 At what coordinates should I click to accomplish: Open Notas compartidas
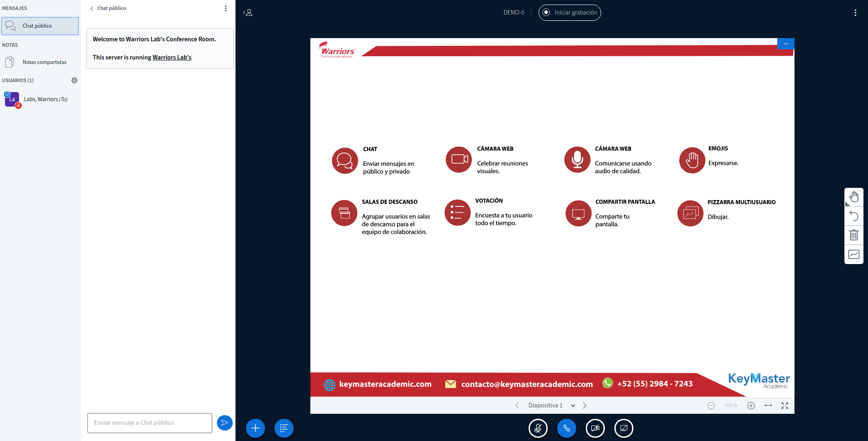coord(44,62)
